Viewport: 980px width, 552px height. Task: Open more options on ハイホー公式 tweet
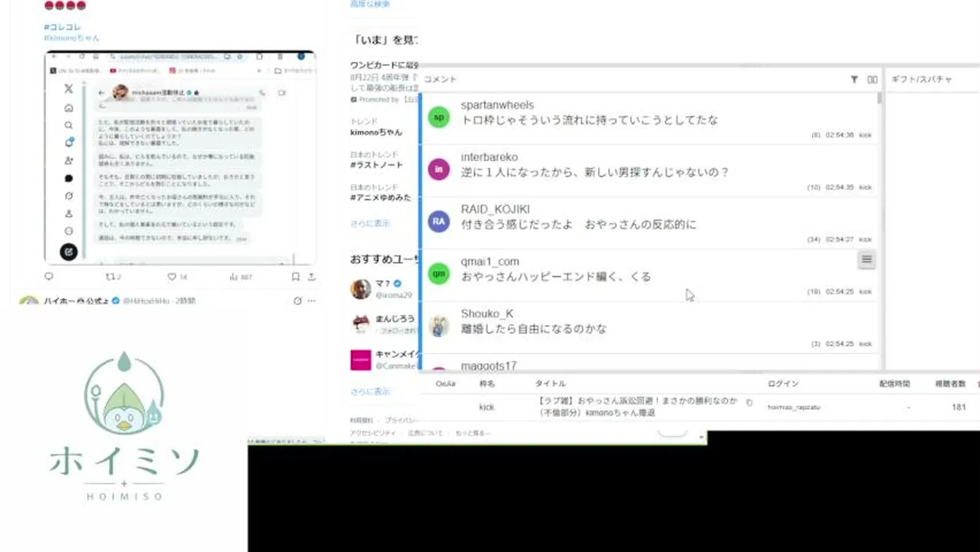311,301
